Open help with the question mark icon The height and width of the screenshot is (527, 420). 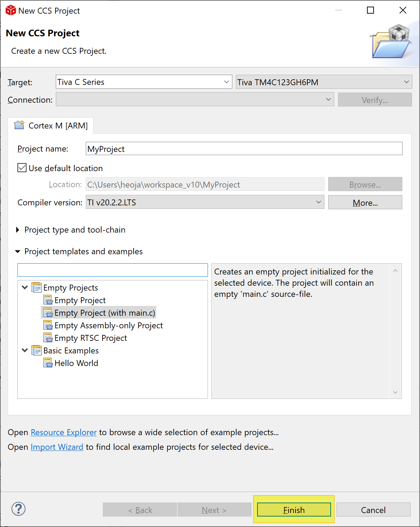(18, 509)
